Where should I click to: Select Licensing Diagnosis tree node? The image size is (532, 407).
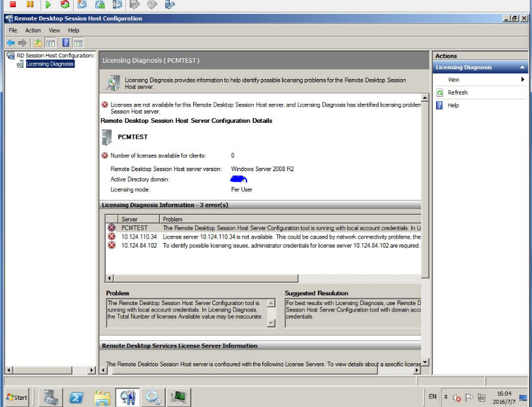click(50, 64)
